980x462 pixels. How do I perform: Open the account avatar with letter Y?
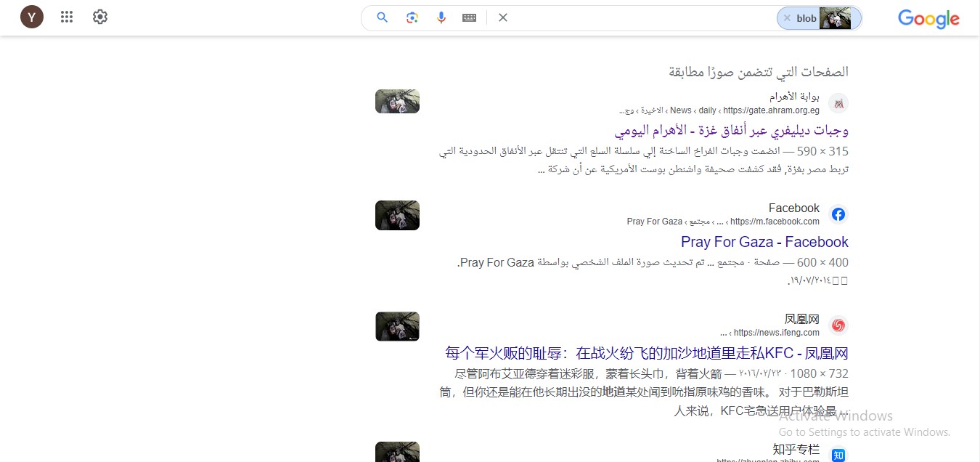(x=32, y=17)
